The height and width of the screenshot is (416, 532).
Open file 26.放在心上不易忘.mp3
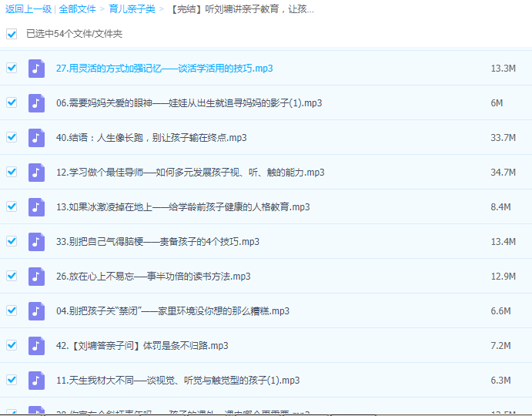point(153,277)
